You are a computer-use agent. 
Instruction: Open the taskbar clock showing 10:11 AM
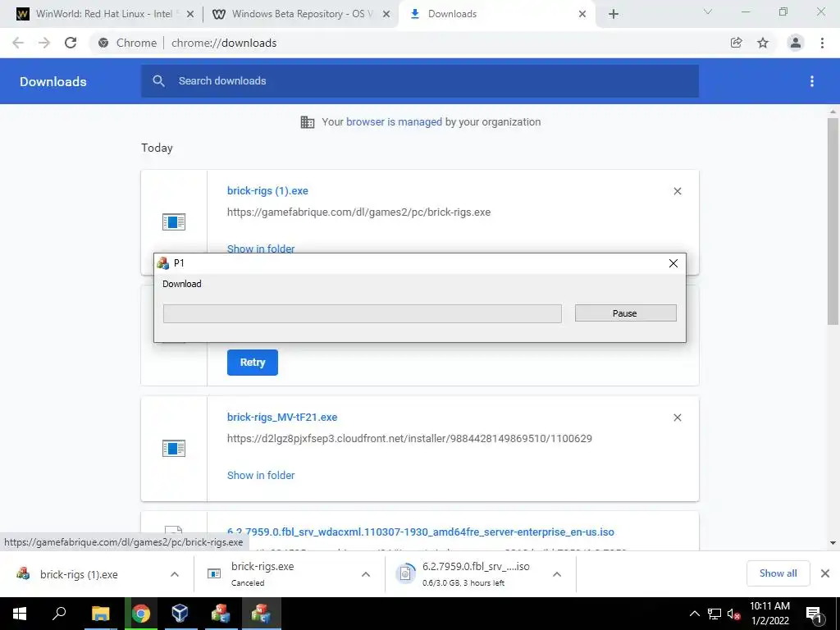tap(769, 614)
